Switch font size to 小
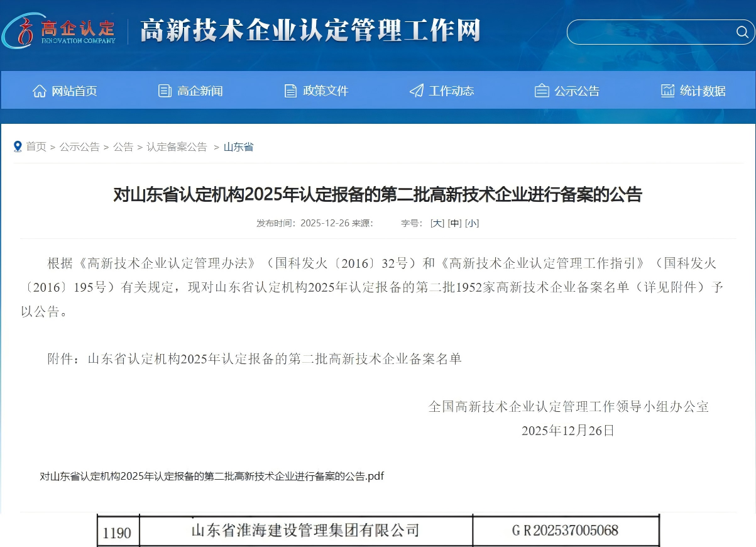This screenshot has height=547, width=756. pyautogui.click(x=471, y=223)
